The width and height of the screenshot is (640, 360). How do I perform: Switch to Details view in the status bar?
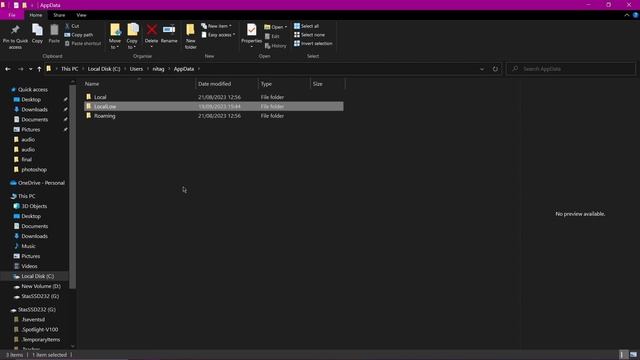tap(624, 355)
